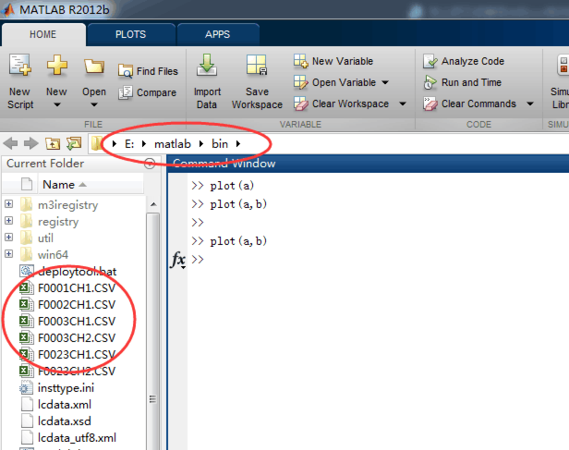
Task: Click the Compare files icon
Action: click(x=125, y=93)
